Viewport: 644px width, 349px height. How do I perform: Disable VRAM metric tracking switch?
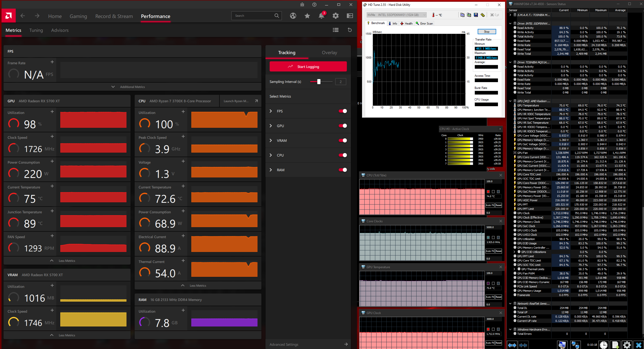pyautogui.click(x=343, y=140)
